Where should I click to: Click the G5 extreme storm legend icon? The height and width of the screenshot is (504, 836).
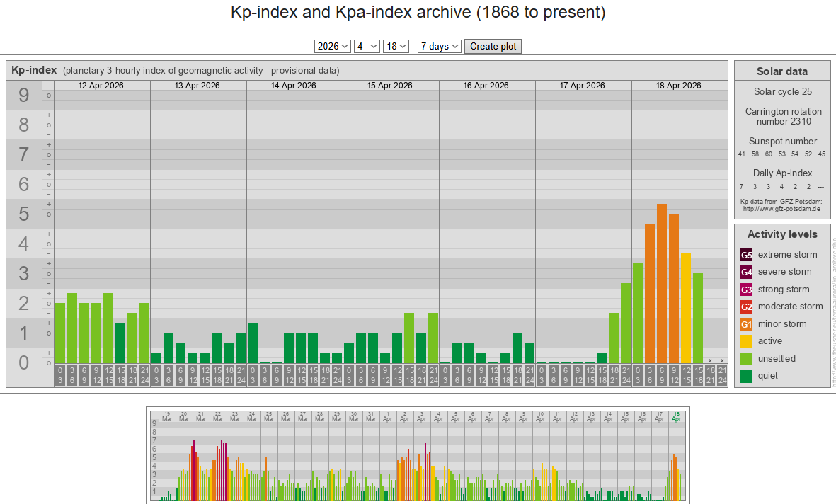pyautogui.click(x=746, y=255)
